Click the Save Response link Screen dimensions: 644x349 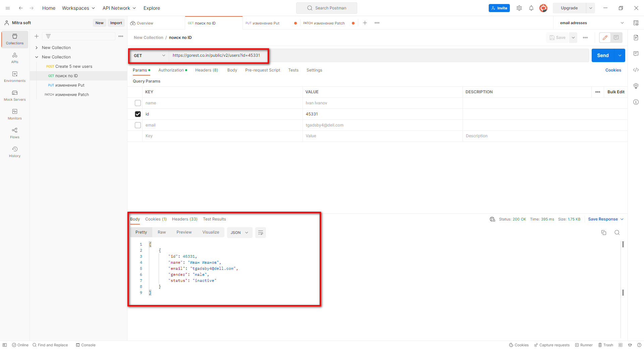606,219
